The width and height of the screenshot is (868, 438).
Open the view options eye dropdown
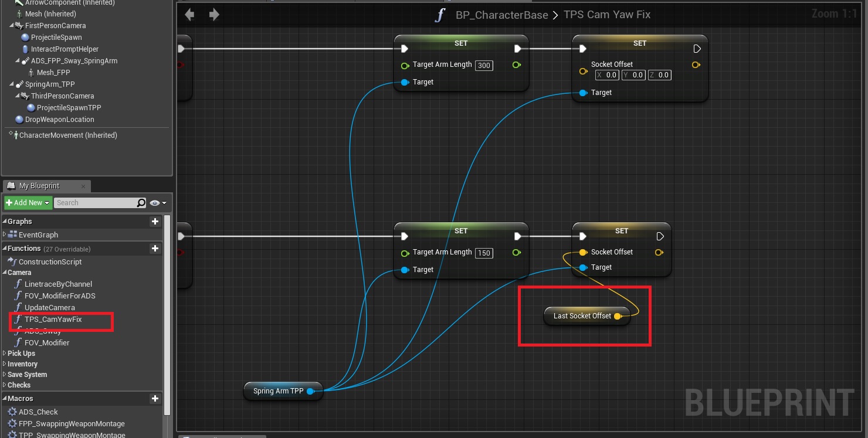tap(157, 203)
